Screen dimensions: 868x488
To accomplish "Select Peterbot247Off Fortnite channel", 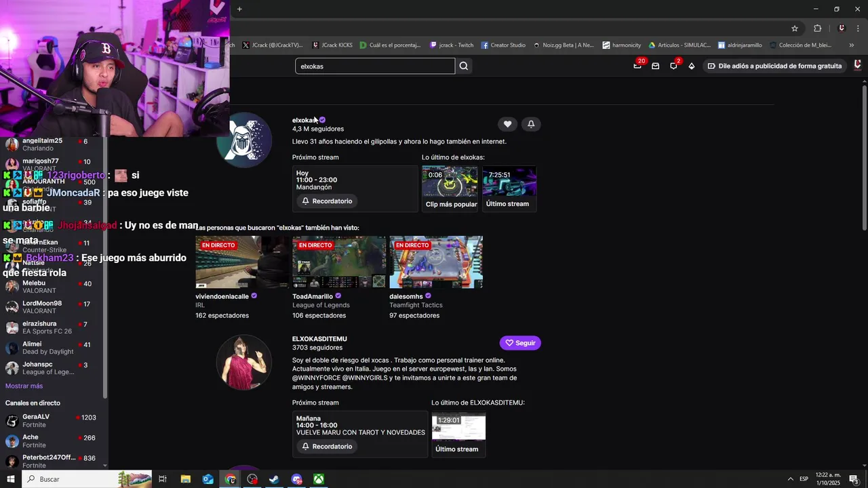I will [x=53, y=461].
